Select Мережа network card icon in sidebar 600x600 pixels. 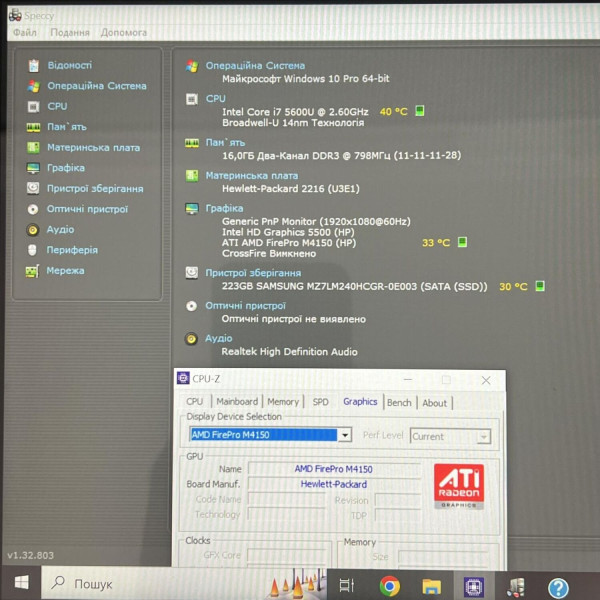tap(32, 271)
